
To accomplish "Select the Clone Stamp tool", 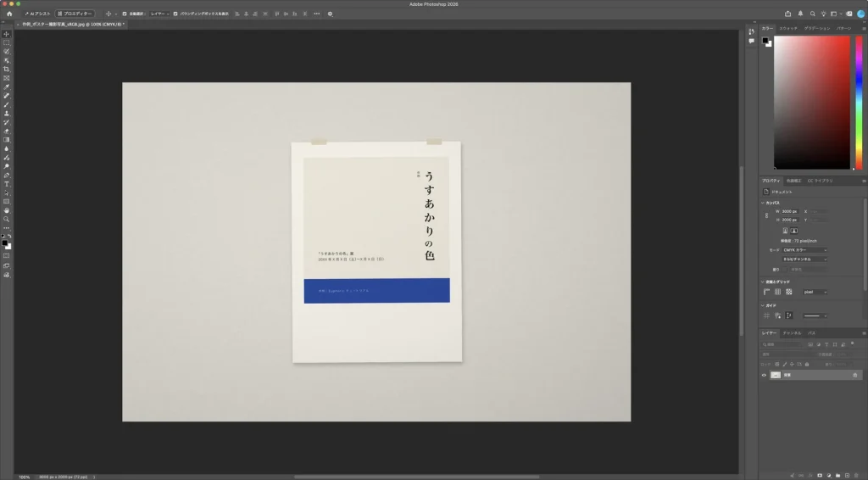I will click(7, 114).
